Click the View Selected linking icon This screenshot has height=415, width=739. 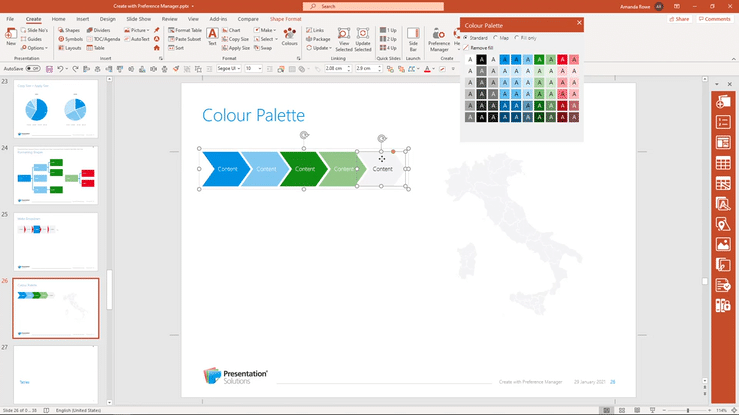tap(343, 38)
